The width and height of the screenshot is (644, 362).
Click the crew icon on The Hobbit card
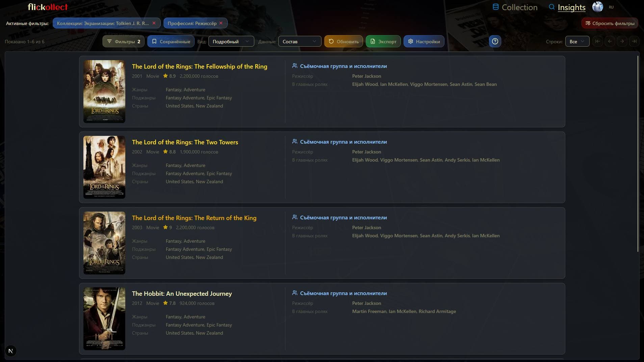pyautogui.click(x=295, y=293)
